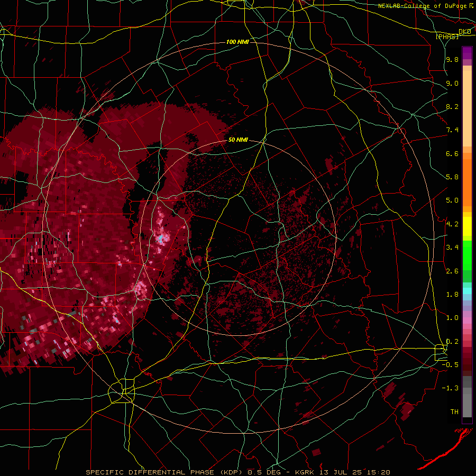Click the '1.0' value on the color scale
Image resolution: width=476 pixels, height=476 pixels.
[452, 318]
